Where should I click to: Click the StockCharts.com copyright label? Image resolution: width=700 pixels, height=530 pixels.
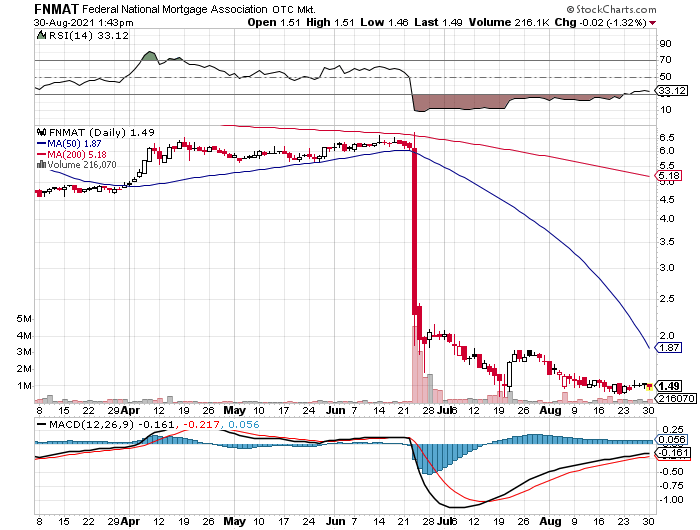(611, 9)
